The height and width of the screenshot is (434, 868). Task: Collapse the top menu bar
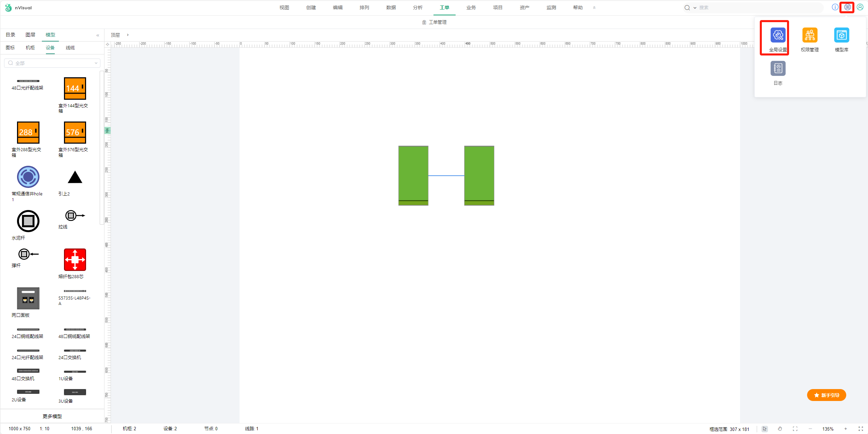[x=594, y=7]
